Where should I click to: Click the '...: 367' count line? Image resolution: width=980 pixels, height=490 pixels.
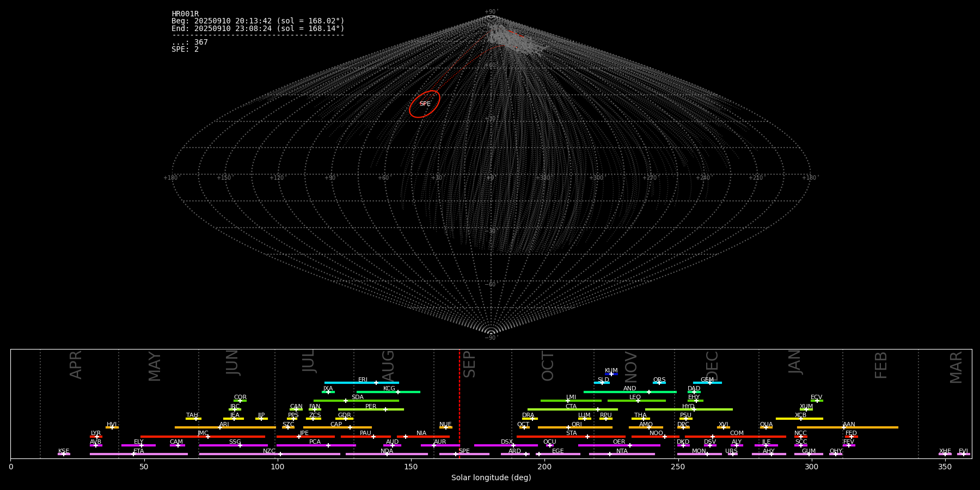[x=189, y=42]
